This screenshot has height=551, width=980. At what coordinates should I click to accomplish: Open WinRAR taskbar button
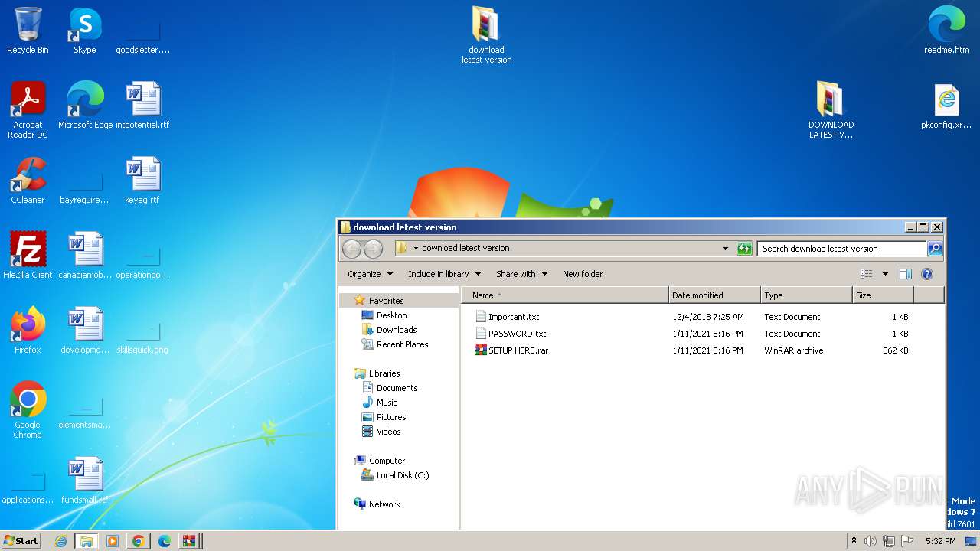pyautogui.click(x=188, y=541)
